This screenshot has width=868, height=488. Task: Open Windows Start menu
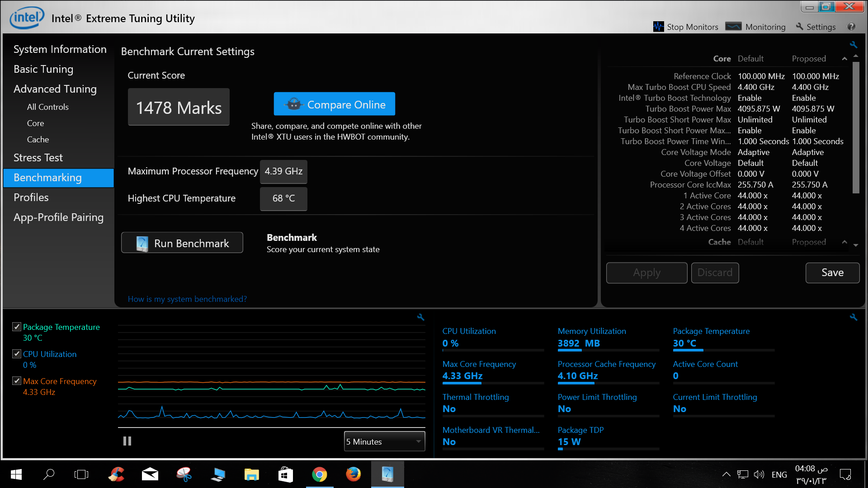point(16,474)
